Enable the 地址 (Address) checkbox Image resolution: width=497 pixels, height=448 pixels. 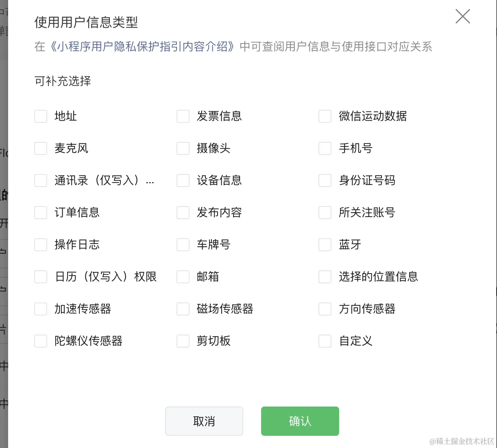click(41, 116)
